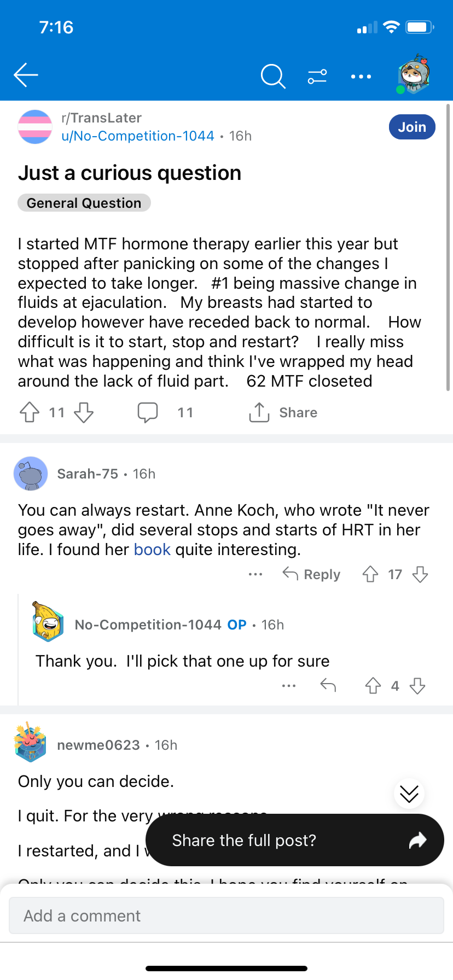Open your profile avatar menu
Image resolution: width=453 pixels, height=980 pixels.
414,75
